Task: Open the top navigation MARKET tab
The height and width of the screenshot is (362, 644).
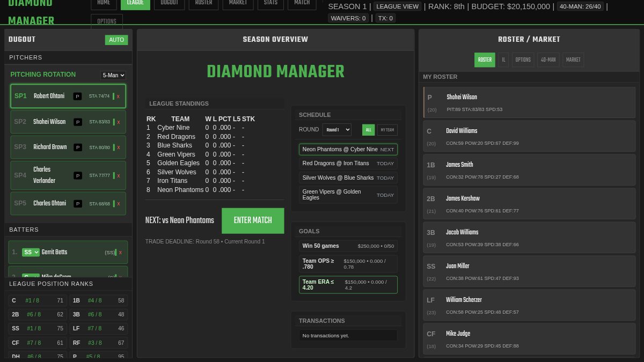Action: [x=238, y=3]
